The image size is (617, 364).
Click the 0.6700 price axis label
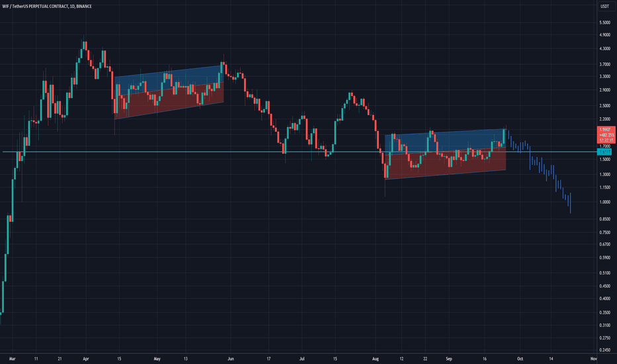tap(604, 244)
